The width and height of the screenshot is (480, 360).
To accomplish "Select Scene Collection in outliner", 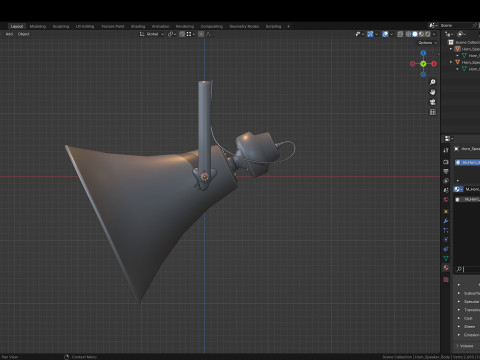I will click(467, 42).
